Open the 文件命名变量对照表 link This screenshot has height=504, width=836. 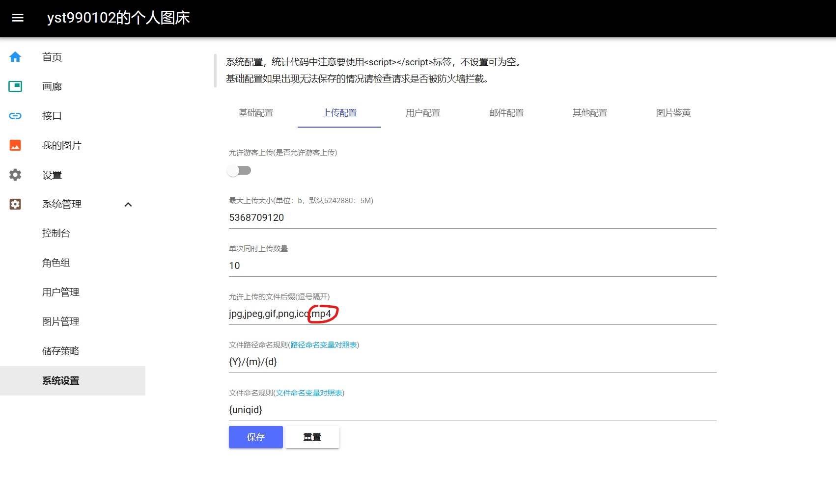309,393
